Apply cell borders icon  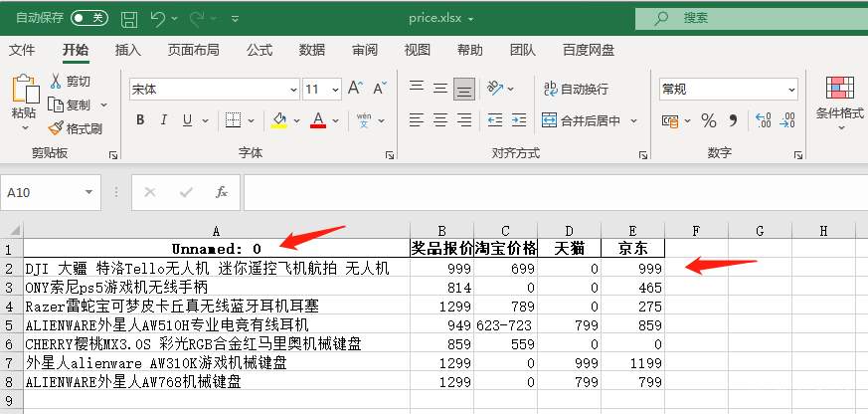click(233, 119)
